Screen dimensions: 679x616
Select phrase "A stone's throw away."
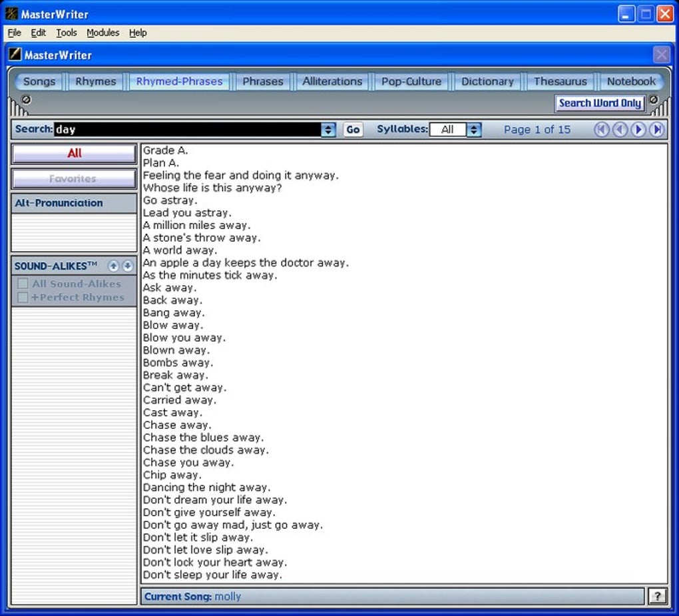pyautogui.click(x=202, y=238)
